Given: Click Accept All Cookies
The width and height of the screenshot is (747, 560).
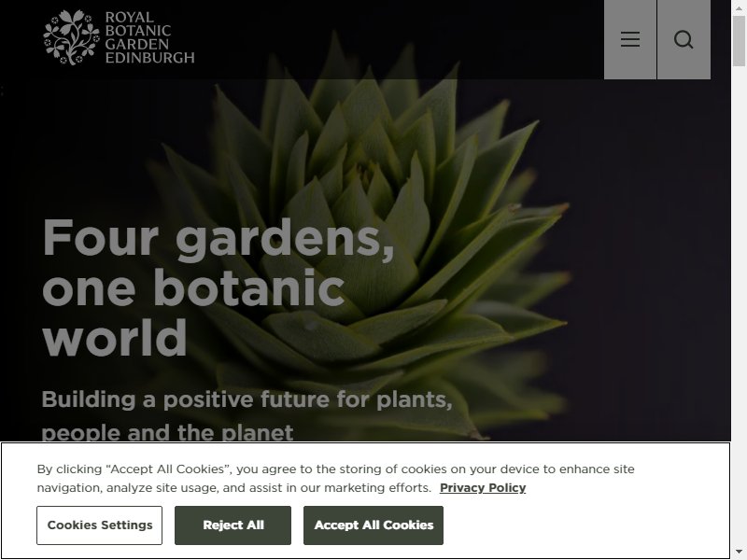Looking at the screenshot, I should pos(373,525).
